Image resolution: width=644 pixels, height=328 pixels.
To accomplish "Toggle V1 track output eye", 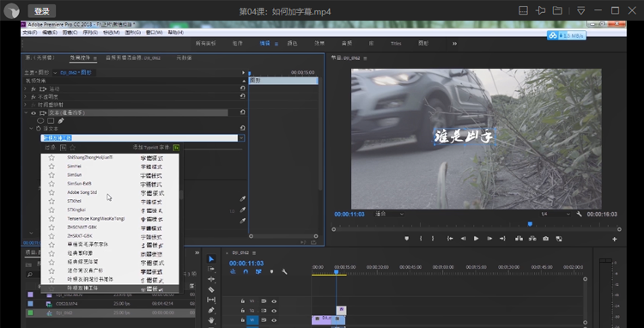I will (274, 320).
